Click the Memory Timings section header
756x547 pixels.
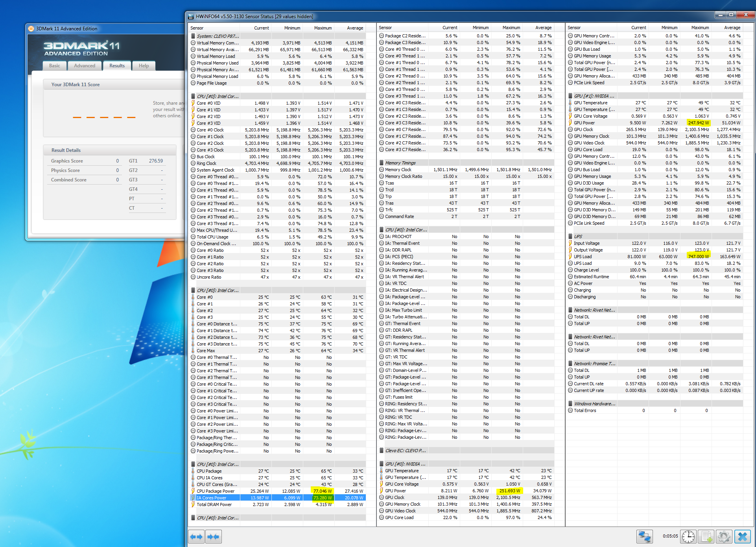[x=400, y=163]
